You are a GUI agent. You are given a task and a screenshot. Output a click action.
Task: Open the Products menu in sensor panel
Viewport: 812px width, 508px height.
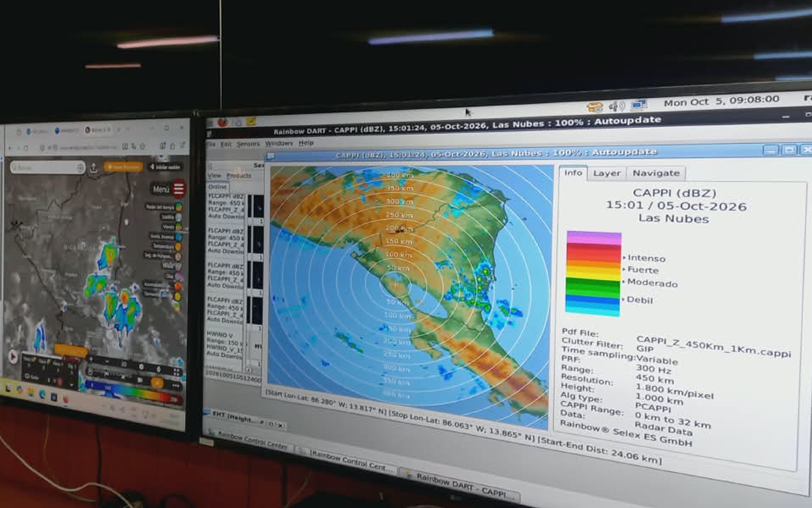tap(239, 175)
